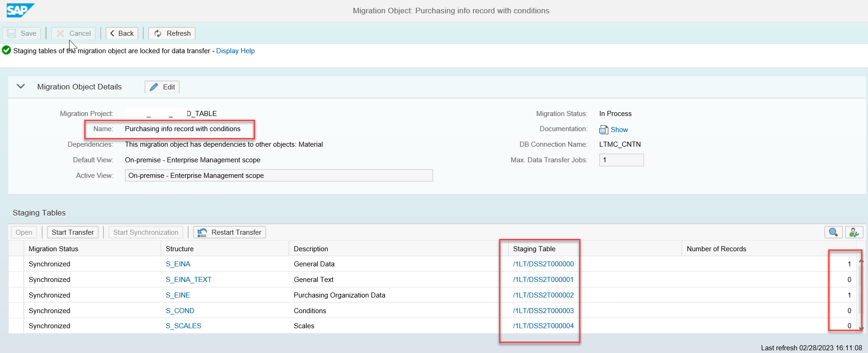The image size is (868, 353).
Task: Click the Start Synchronization button
Action: [146, 232]
